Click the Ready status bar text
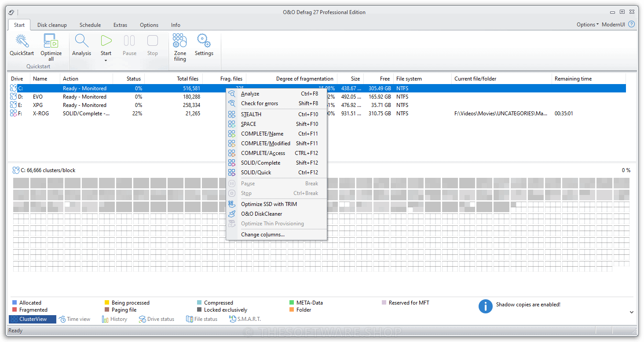This screenshot has height=342, width=644. pos(15,331)
